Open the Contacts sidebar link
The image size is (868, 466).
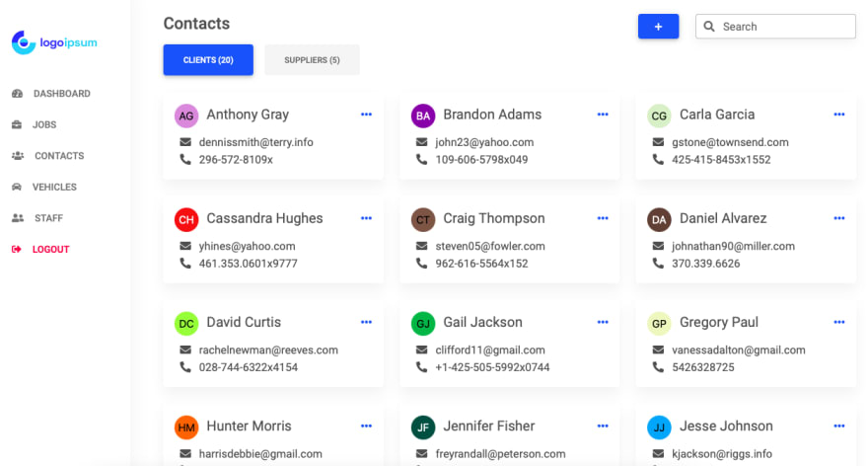pyautogui.click(x=59, y=156)
